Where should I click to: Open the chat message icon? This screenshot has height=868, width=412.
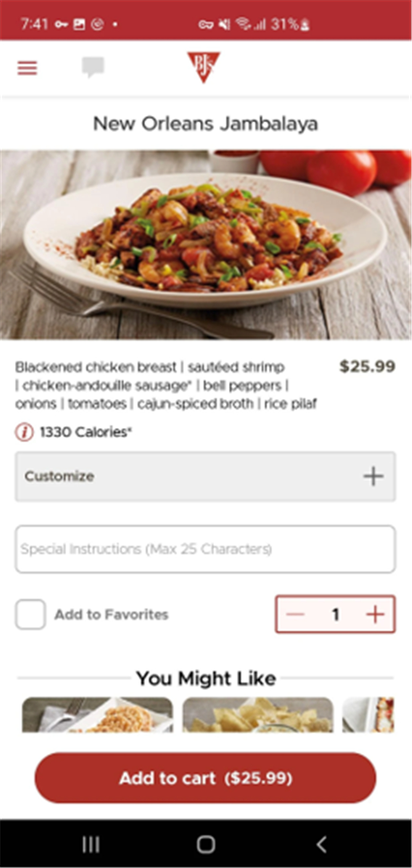[93, 67]
